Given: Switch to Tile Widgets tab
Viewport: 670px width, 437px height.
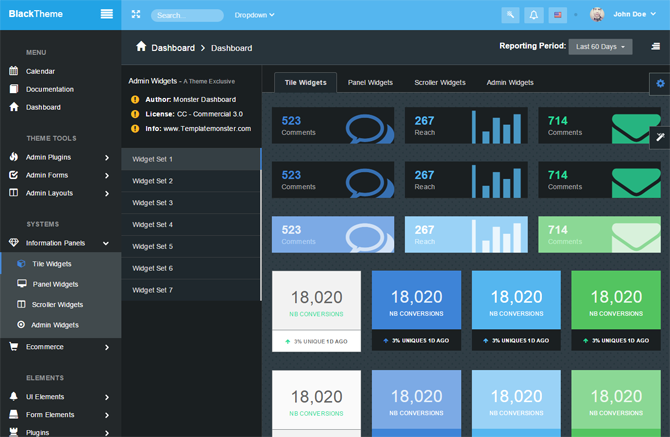Looking at the screenshot, I should pyautogui.click(x=305, y=82).
